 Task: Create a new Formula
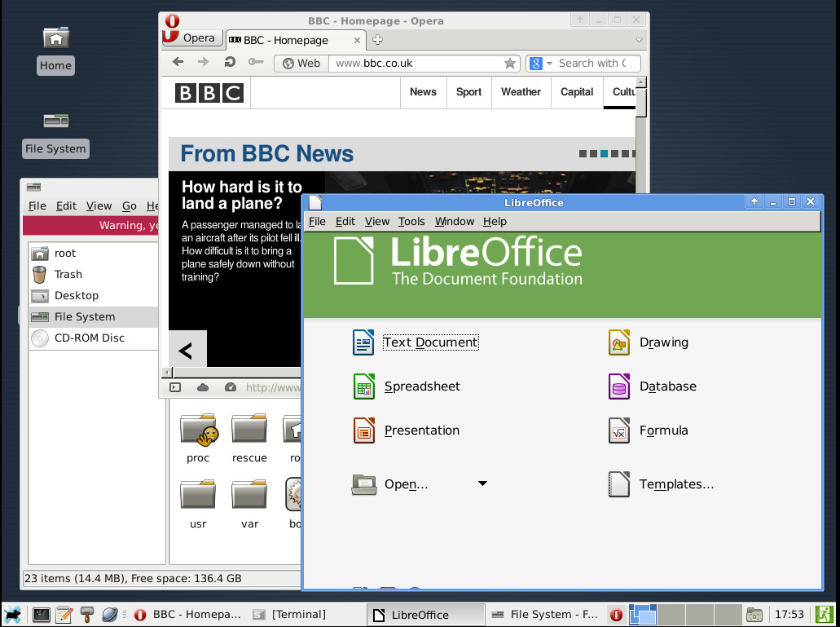(649, 431)
